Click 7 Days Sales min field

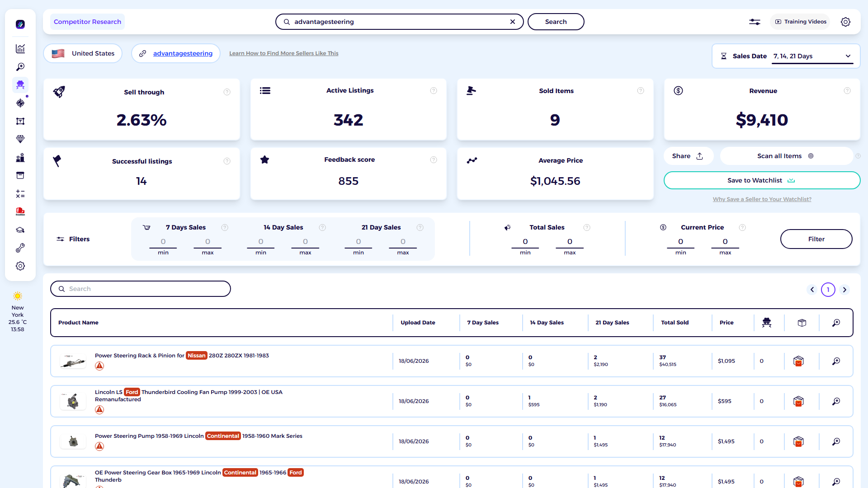click(163, 242)
